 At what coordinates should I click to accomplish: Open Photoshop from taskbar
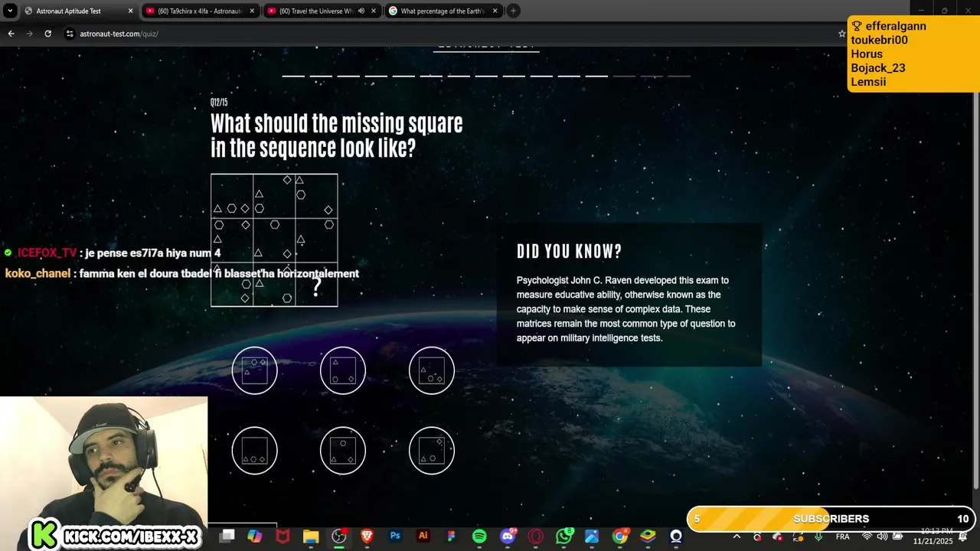coord(395,536)
